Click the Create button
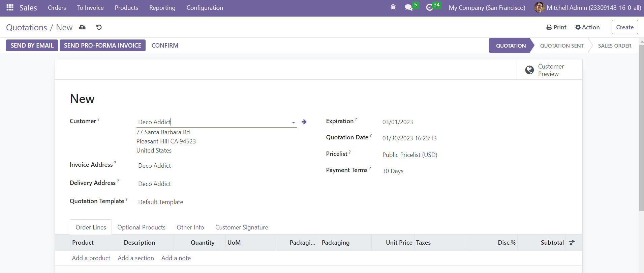 pos(625,27)
